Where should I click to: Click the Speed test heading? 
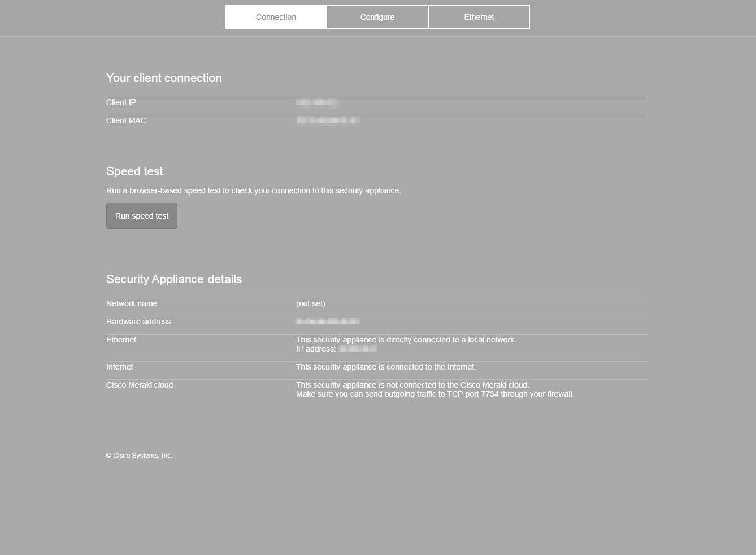(x=134, y=171)
